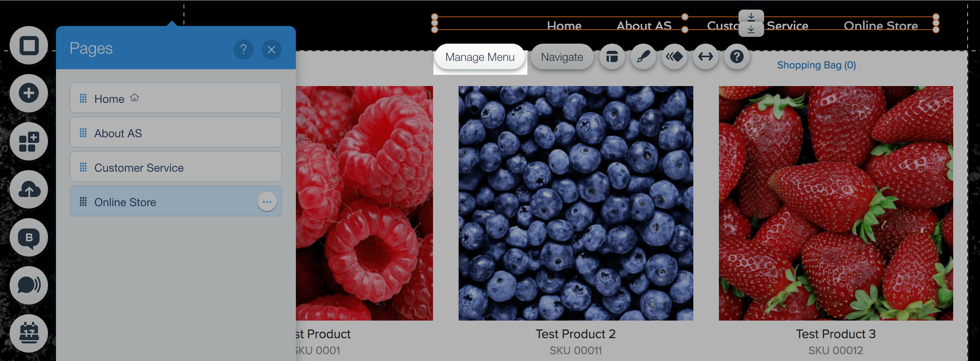
Task: Close the Pages panel
Action: click(x=271, y=50)
